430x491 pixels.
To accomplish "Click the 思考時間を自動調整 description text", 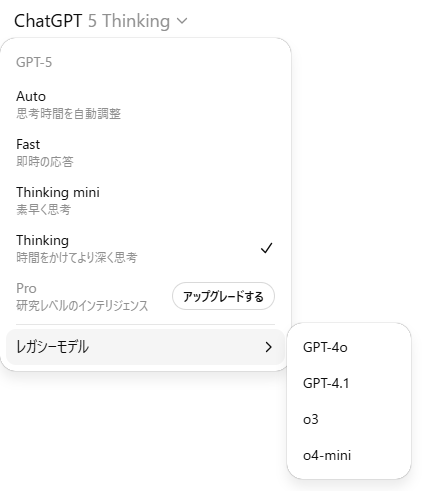I will 68,114.
